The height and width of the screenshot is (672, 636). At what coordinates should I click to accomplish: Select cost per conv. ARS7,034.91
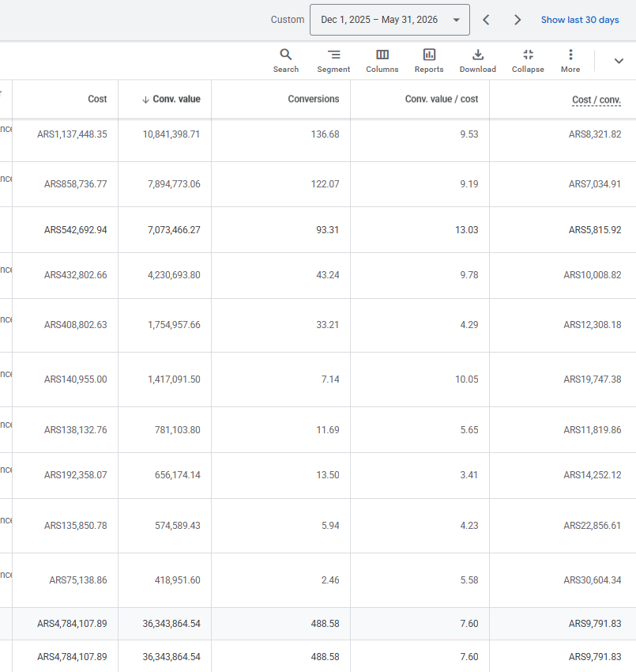[594, 184]
